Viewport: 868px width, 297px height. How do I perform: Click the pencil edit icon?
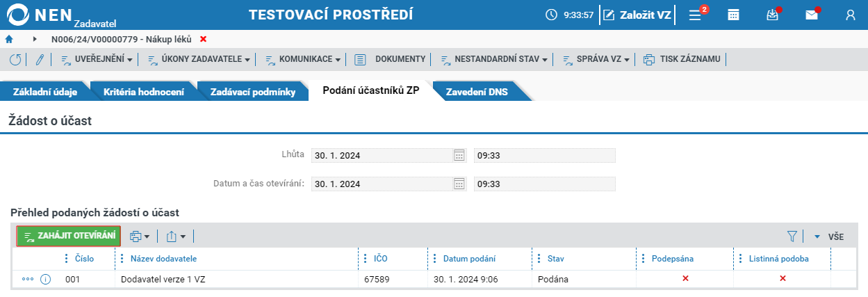pyautogui.click(x=40, y=59)
